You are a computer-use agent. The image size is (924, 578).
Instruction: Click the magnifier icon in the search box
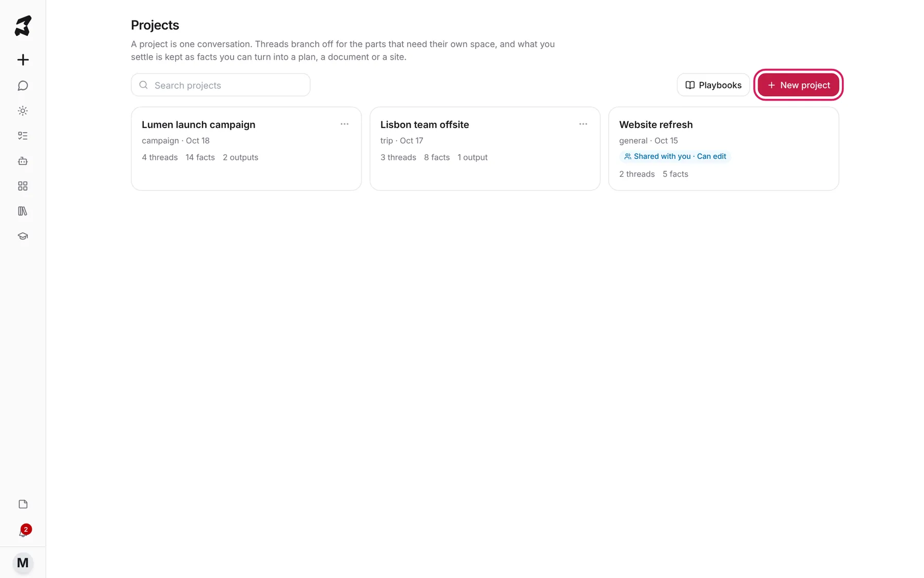click(x=144, y=85)
